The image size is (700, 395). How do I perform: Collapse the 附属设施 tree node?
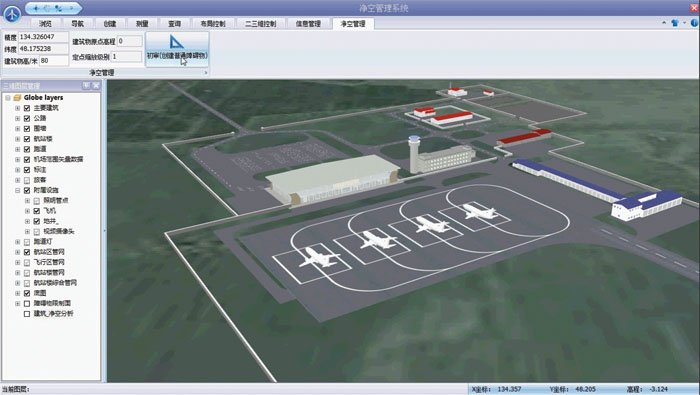coord(17,190)
